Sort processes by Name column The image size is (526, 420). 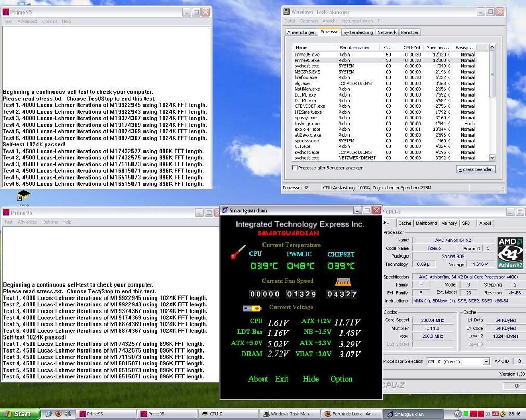[x=313, y=48]
